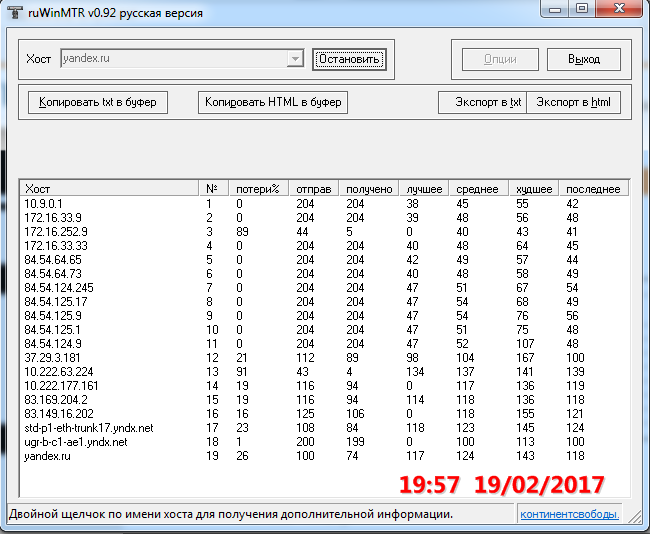
Task: Sort by the среднее column header
Action: point(479,189)
